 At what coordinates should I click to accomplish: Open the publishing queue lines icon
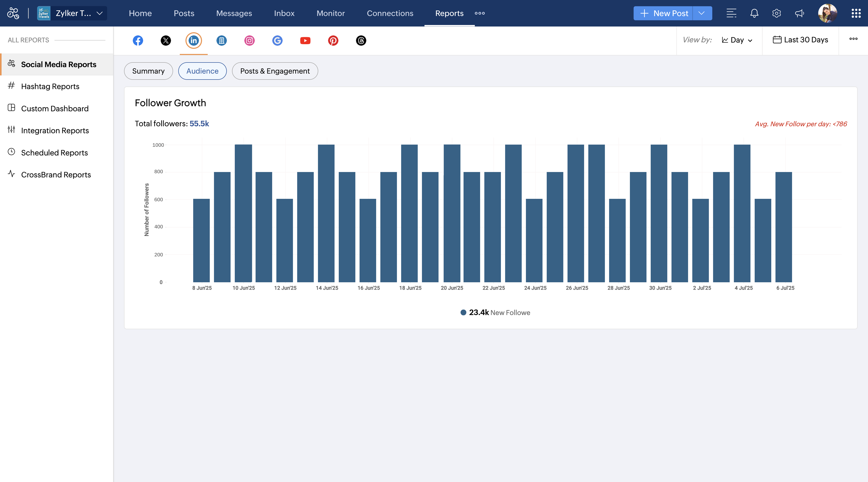pyautogui.click(x=731, y=13)
